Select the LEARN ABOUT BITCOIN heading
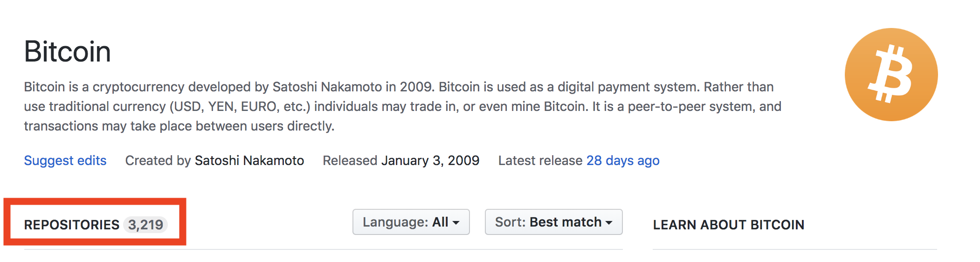 click(x=728, y=225)
